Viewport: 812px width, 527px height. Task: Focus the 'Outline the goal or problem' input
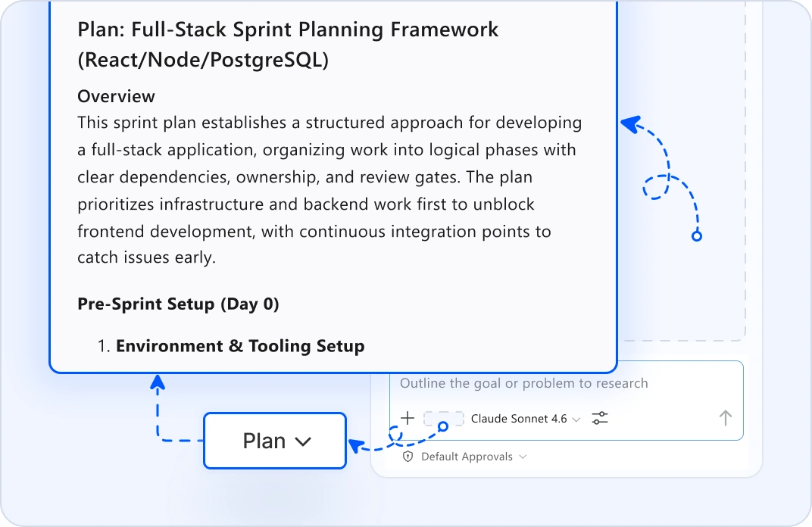click(567, 384)
